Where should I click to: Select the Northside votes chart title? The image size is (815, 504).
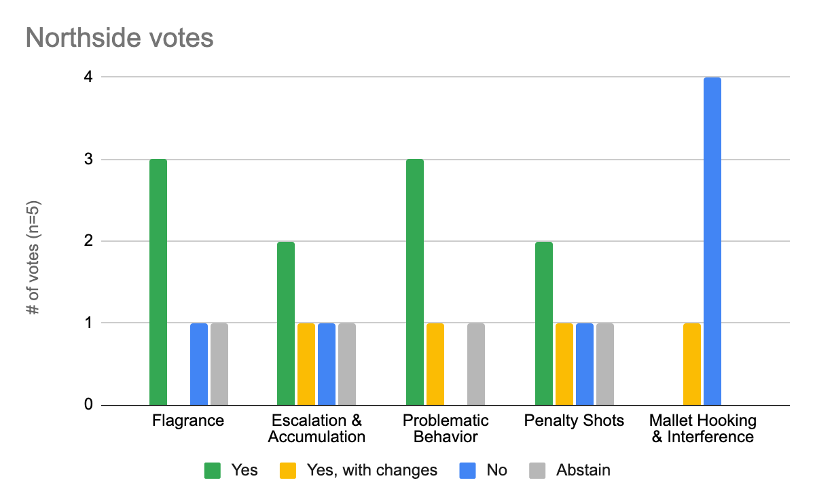[120, 38]
